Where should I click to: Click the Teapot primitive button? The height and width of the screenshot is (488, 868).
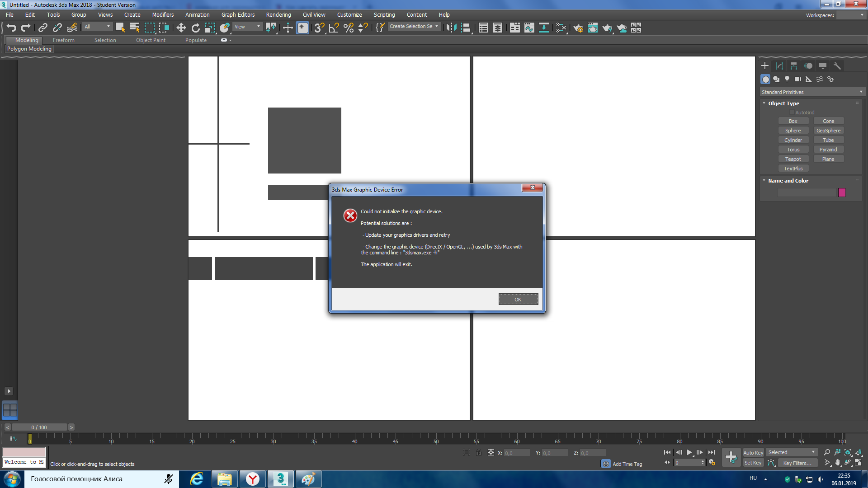(x=793, y=159)
